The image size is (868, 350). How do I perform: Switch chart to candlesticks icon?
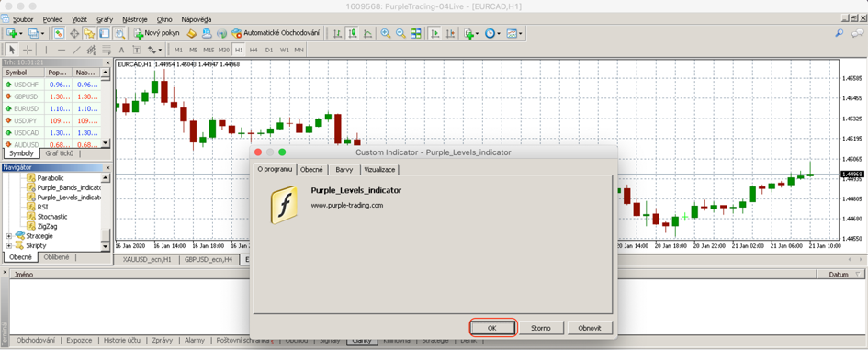click(x=352, y=33)
